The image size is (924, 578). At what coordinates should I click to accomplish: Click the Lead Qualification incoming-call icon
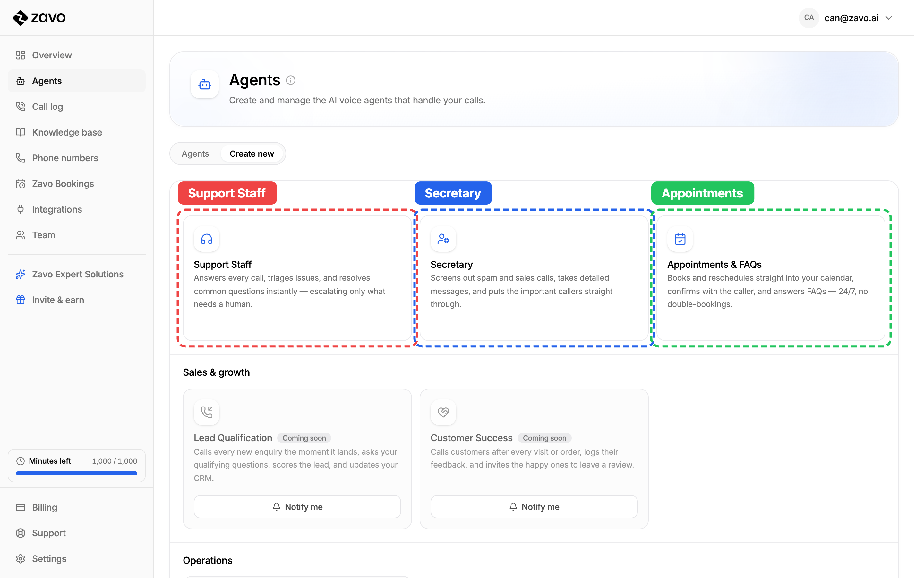207,412
